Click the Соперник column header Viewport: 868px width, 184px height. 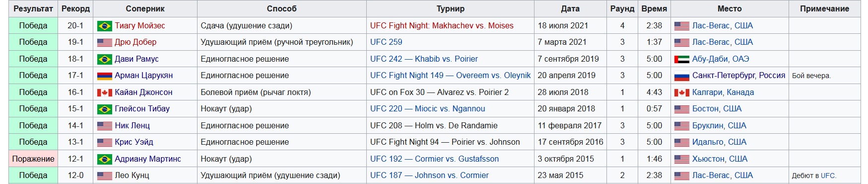point(145,8)
